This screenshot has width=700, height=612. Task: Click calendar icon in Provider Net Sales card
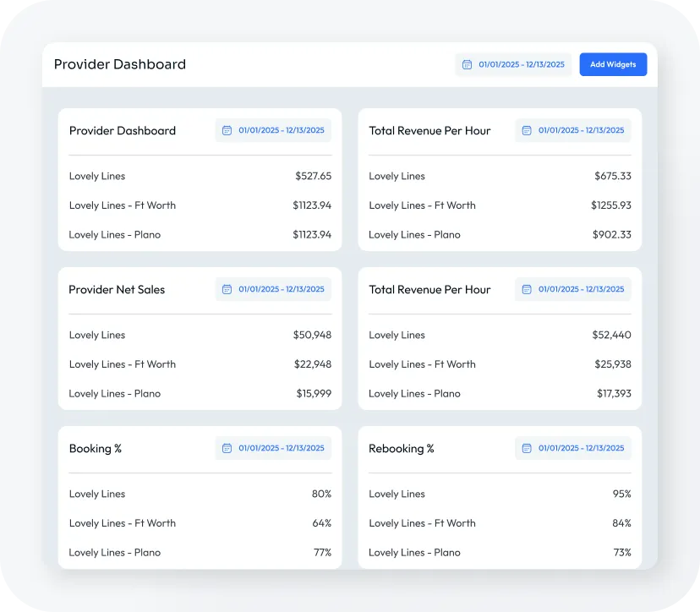[227, 289]
